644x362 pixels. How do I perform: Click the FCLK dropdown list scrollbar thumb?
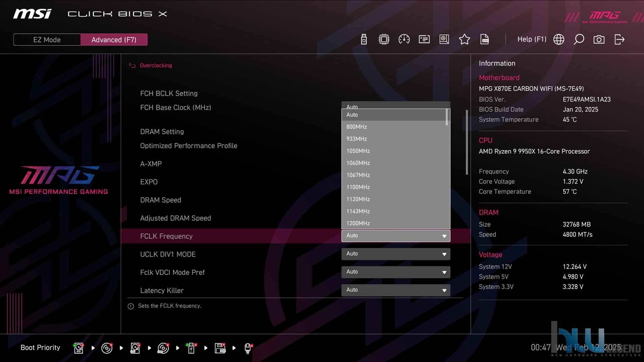point(447,117)
